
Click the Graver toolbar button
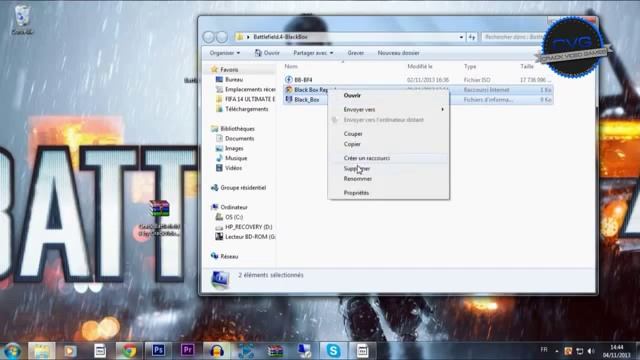click(x=356, y=53)
